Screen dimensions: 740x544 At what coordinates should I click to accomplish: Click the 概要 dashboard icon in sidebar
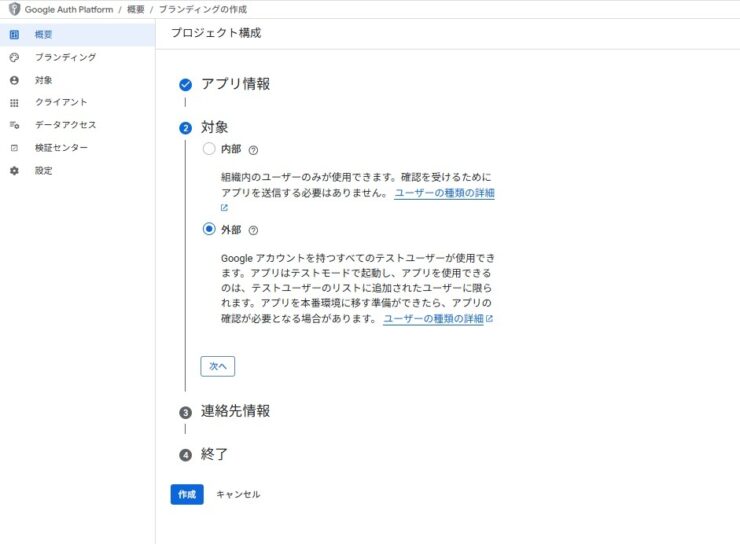pos(14,35)
